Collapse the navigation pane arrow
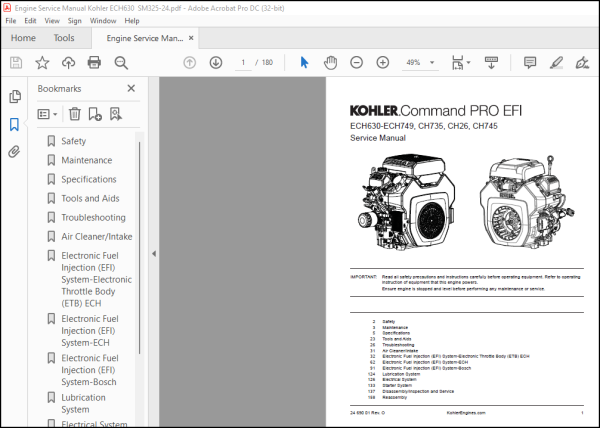 click(154, 253)
